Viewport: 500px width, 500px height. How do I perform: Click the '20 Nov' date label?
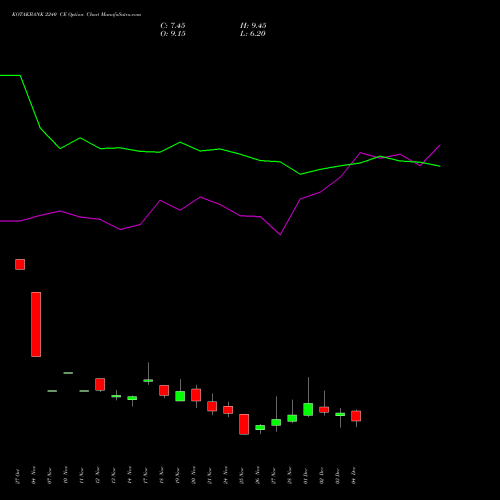pyautogui.click(x=194, y=475)
